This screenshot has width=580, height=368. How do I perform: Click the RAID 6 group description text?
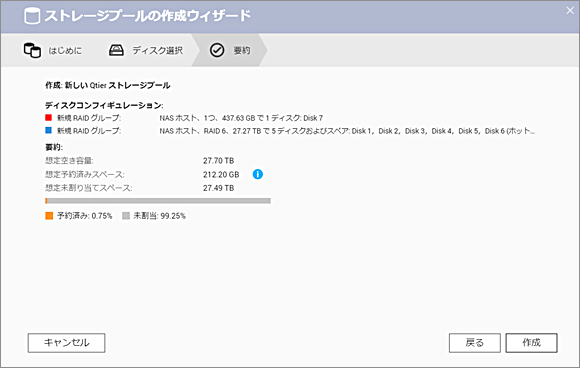(347, 131)
